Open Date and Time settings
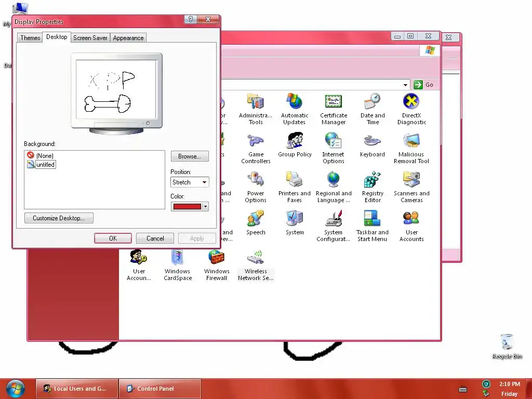Screen dimensions: 532x399 (373, 109)
